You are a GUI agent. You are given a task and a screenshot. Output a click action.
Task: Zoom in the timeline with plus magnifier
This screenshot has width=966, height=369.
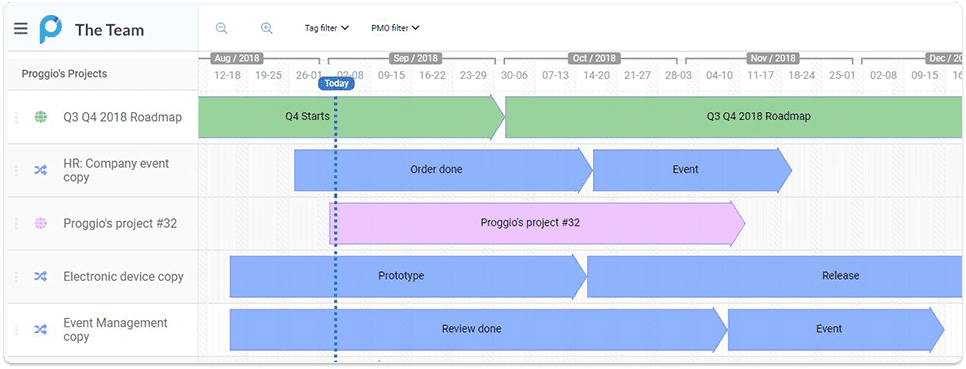tap(266, 28)
